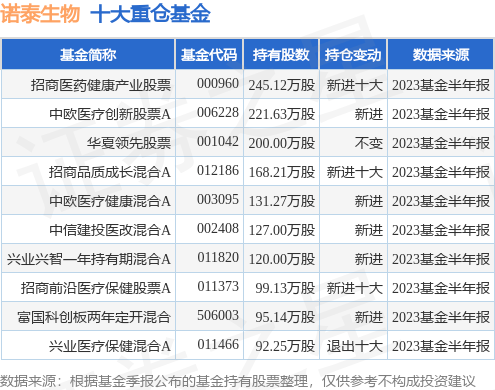Click the 诺泰生物 title text
This screenshot has height=390, width=495.
tap(40, 14)
